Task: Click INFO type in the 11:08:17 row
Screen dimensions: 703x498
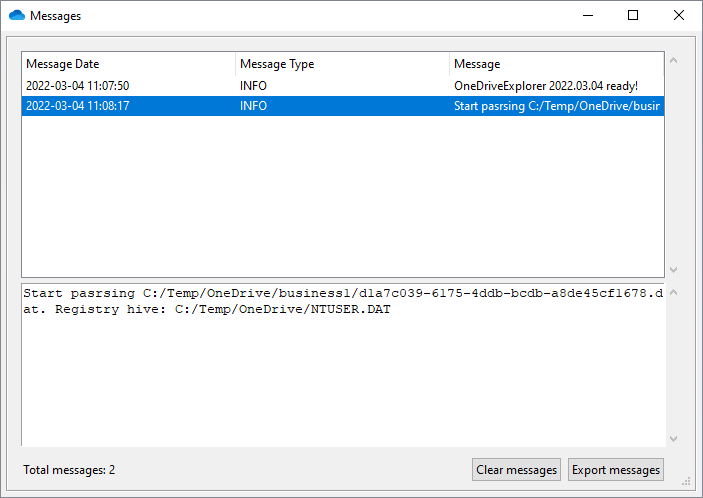Action: click(253, 106)
